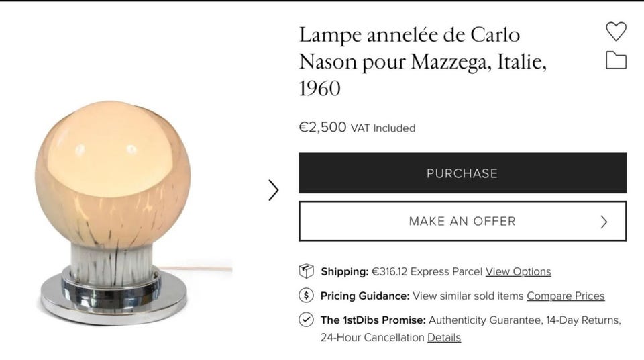This screenshot has height=360, width=644.
Task: Click the shipping box icon
Action: click(x=306, y=271)
